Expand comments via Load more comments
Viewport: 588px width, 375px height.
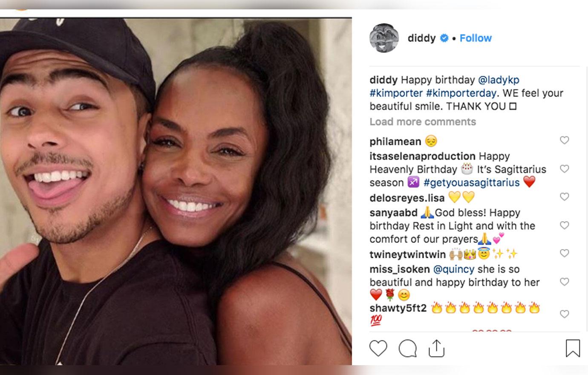pyautogui.click(x=424, y=121)
